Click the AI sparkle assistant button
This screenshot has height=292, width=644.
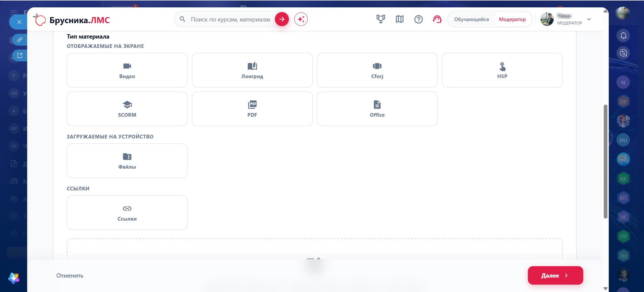pos(301,19)
